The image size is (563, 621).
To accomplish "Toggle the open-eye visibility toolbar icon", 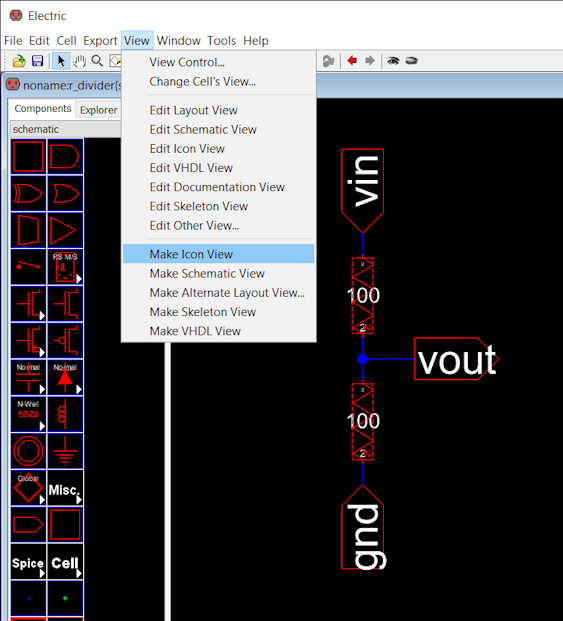I will coord(393,61).
